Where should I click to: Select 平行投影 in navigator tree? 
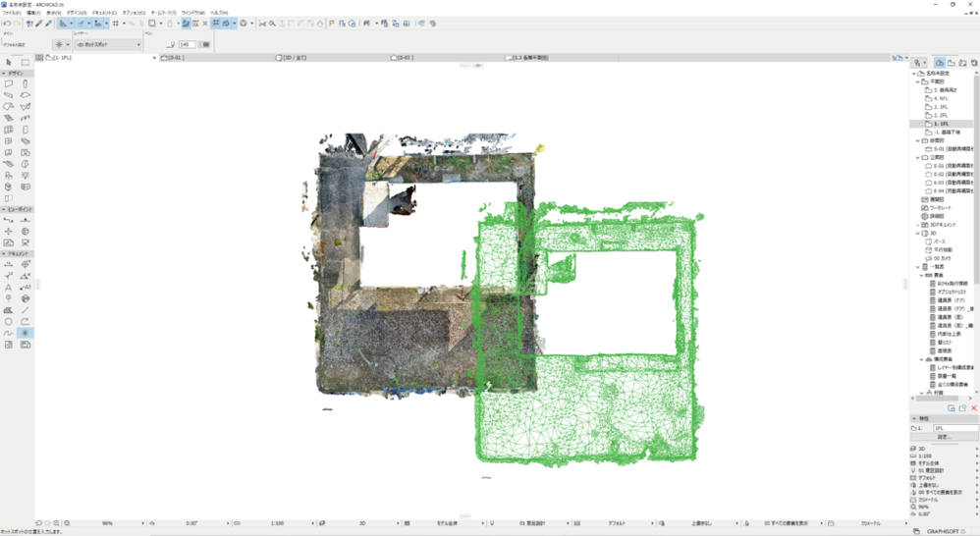(943, 249)
